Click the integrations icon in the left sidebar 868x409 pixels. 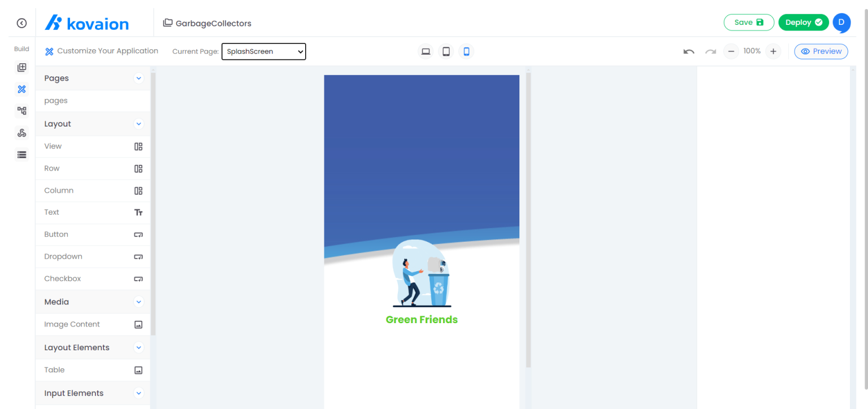point(21,132)
